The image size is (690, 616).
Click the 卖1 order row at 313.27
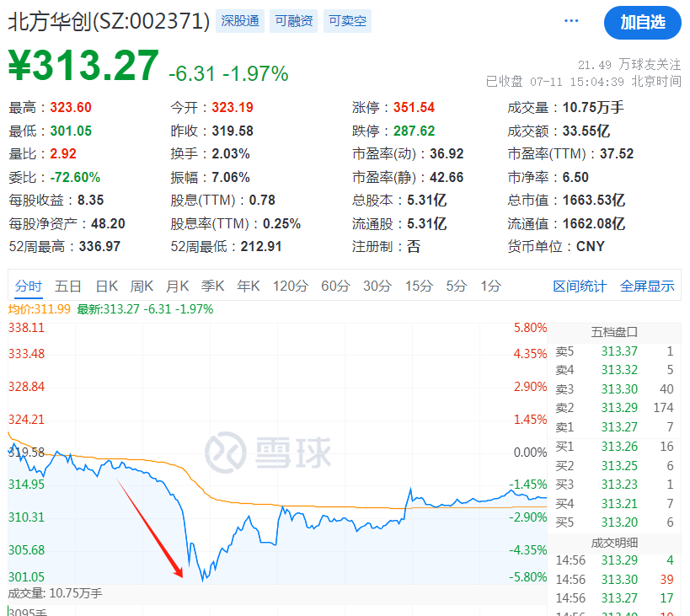click(x=614, y=426)
